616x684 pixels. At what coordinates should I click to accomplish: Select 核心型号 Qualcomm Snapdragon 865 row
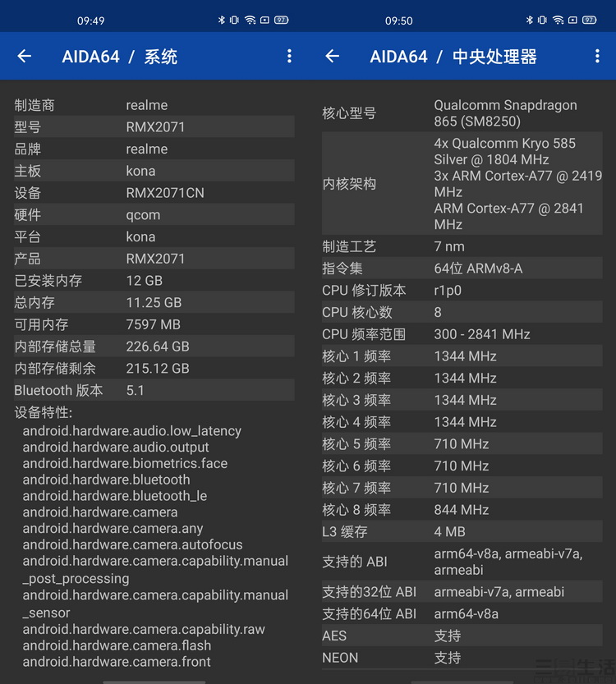tap(462, 113)
